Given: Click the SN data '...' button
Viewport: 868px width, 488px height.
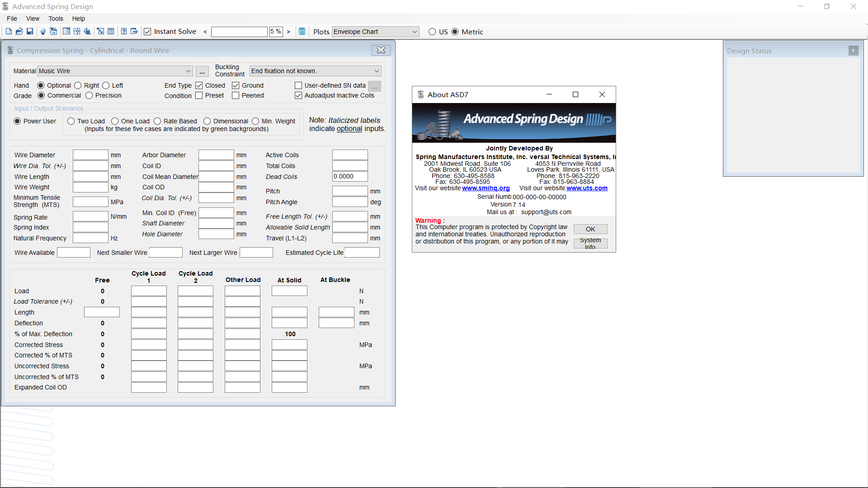Looking at the screenshot, I should pos(374,86).
